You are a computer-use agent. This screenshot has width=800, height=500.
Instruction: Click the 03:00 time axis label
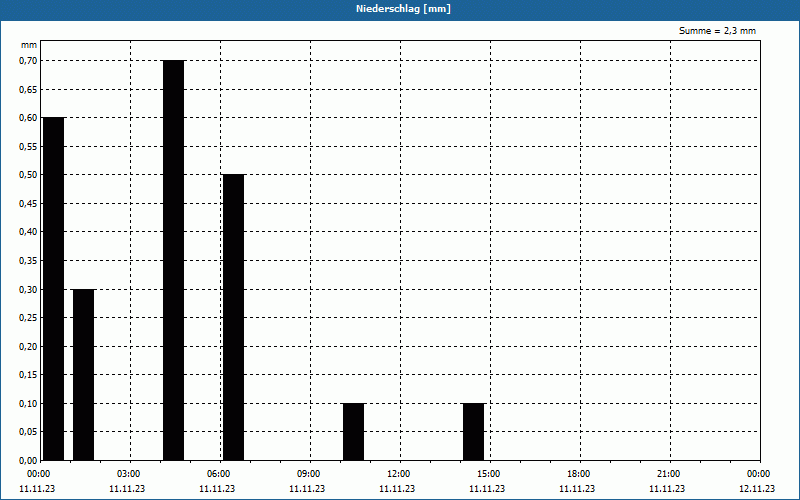click(128, 474)
